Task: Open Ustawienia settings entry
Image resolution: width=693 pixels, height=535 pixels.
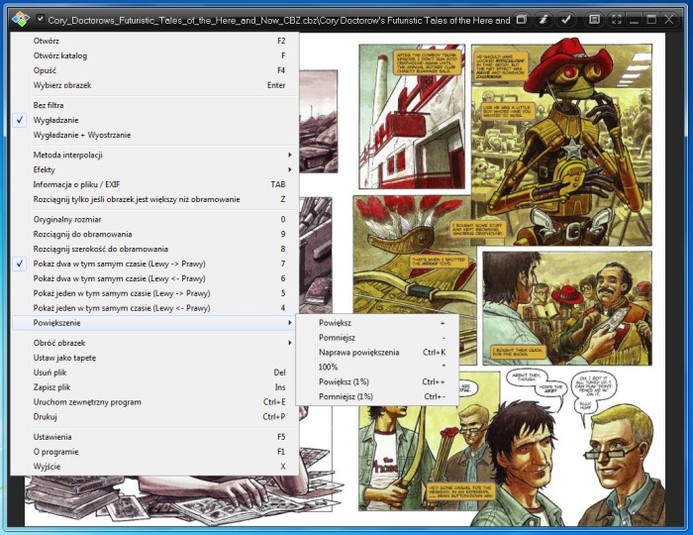Action: click(155, 437)
